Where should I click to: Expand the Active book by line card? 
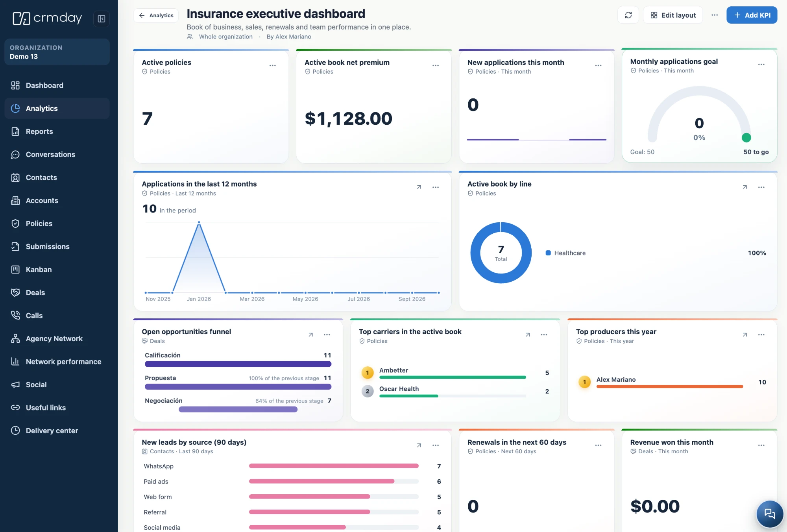745,187
